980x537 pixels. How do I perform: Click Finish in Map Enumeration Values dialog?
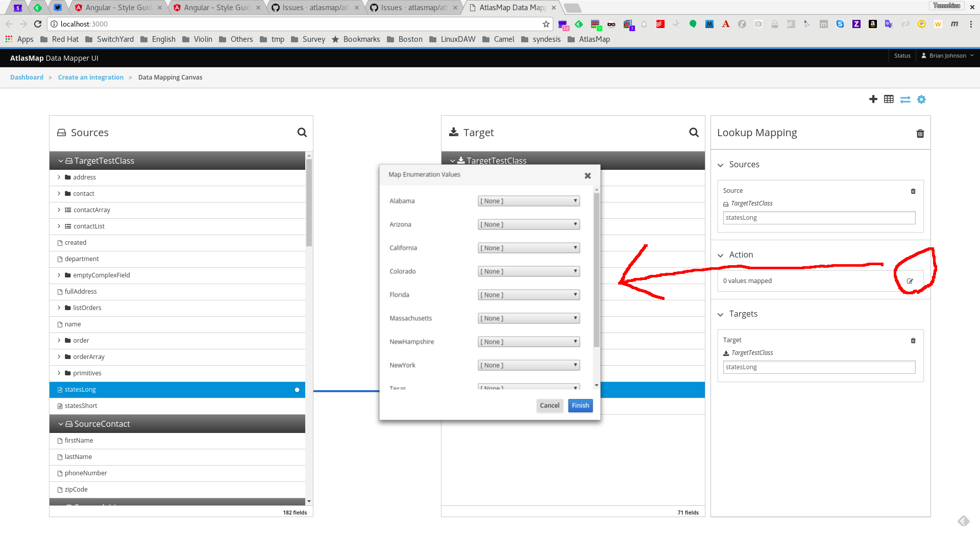pyautogui.click(x=580, y=405)
